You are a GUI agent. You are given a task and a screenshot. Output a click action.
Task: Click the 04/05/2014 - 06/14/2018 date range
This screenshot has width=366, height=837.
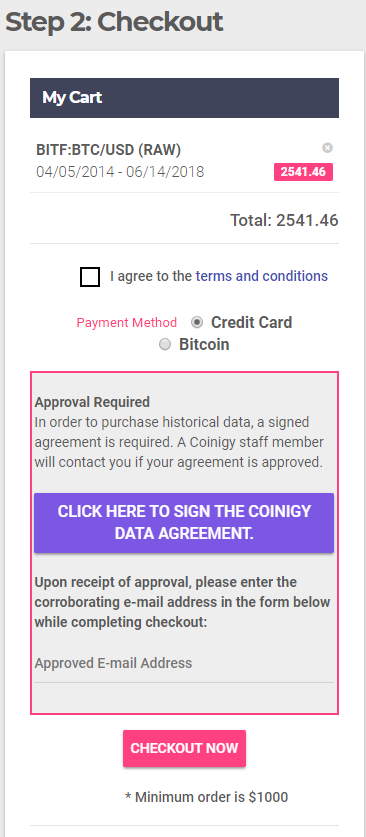coord(120,172)
